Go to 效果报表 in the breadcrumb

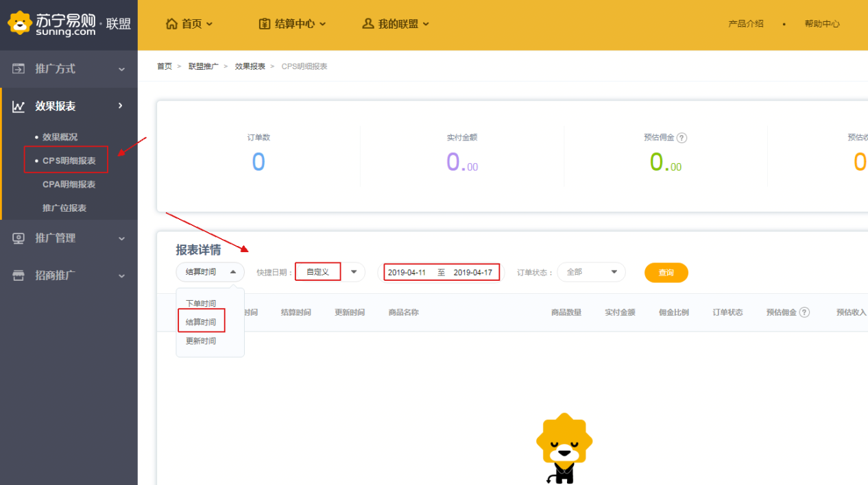tap(250, 66)
